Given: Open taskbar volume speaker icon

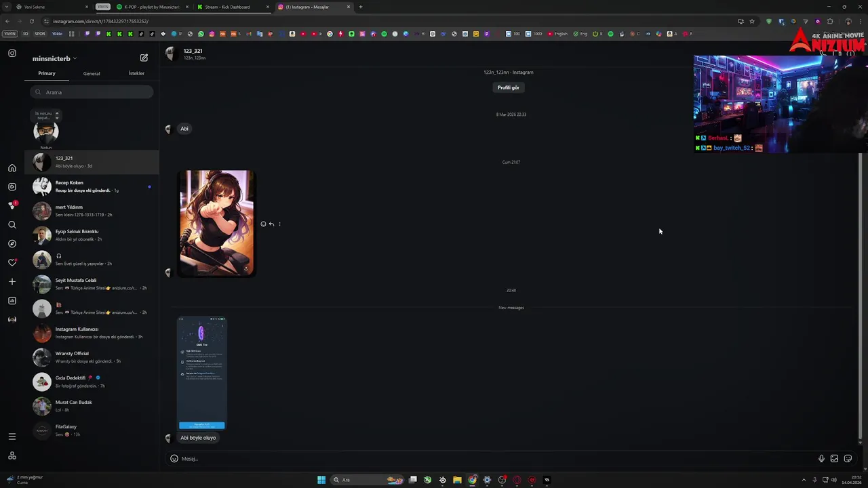Looking at the screenshot, I should point(833,480).
